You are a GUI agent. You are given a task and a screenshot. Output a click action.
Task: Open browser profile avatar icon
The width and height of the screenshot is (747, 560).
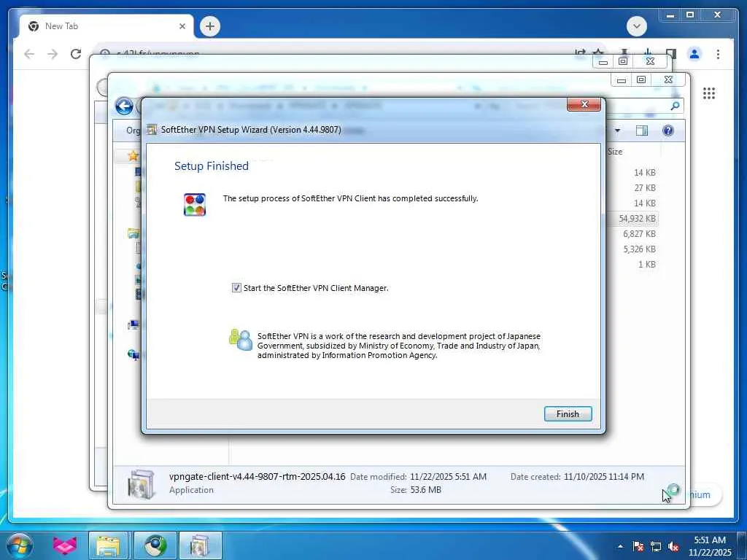point(694,54)
